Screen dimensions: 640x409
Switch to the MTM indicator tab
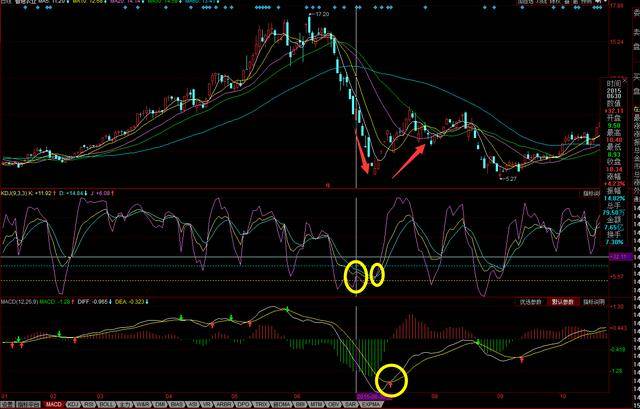[315, 405]
